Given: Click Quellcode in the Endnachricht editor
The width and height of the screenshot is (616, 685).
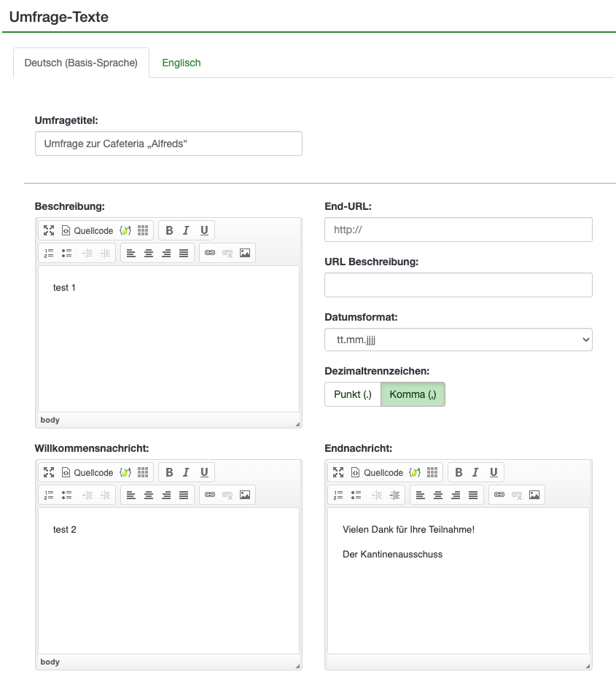Looking at the screenshot, I should pyautogui.click(x=377, y=472).
